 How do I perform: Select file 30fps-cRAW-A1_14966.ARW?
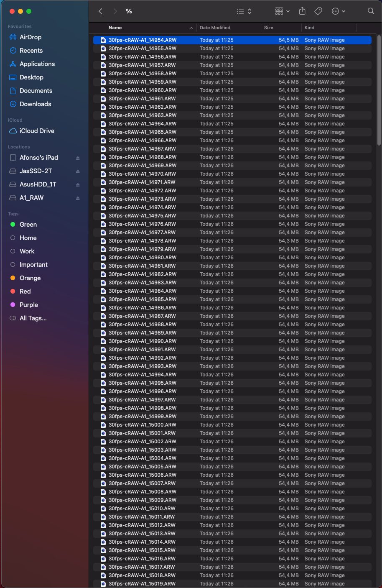point(232,141)
